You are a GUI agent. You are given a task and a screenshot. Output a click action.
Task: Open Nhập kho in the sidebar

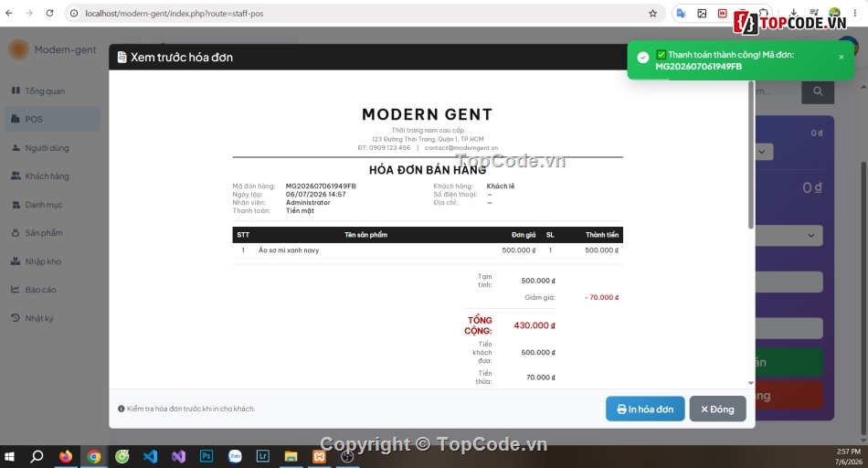pyautogui.click(x=53, y=261)
